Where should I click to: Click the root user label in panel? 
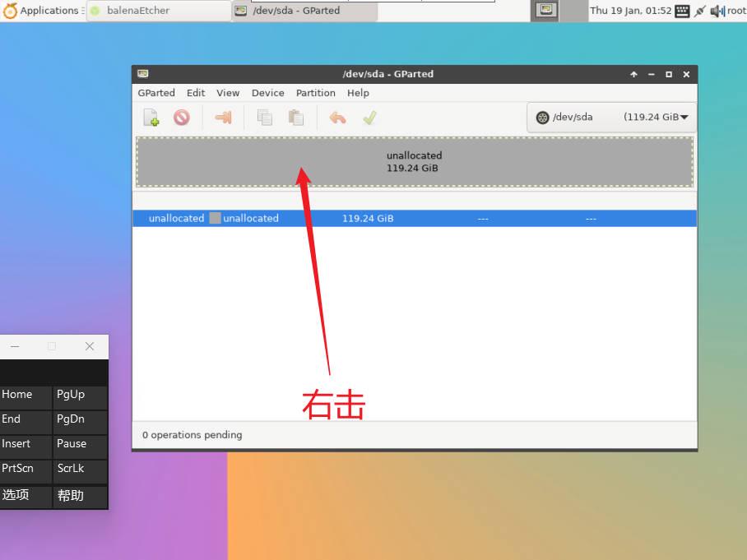736,11
